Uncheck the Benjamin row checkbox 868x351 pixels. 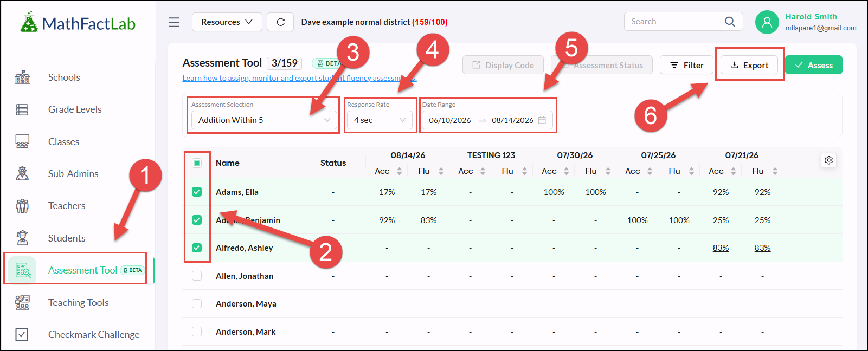(197, 220)
